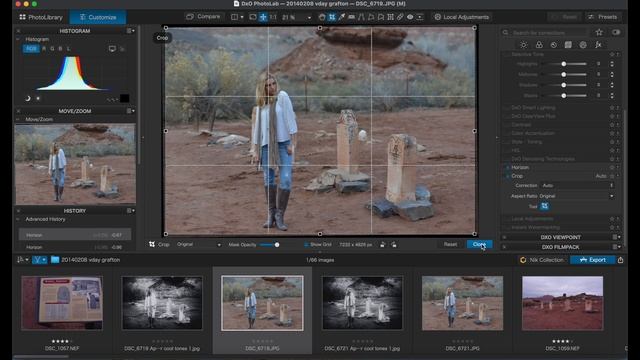Open the Crop Correction Auto dropdown
The height and width of the screenshot is (360, 640).
tap(578, 185)
